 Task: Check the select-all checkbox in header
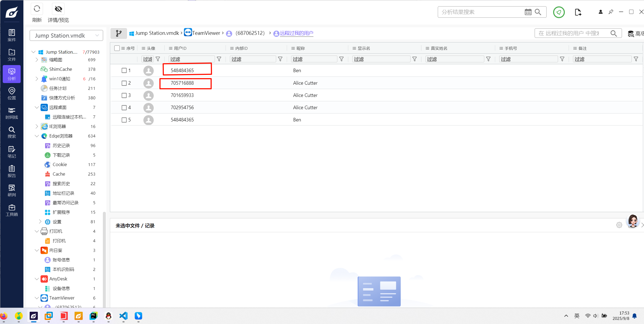(x=117, y=48)
